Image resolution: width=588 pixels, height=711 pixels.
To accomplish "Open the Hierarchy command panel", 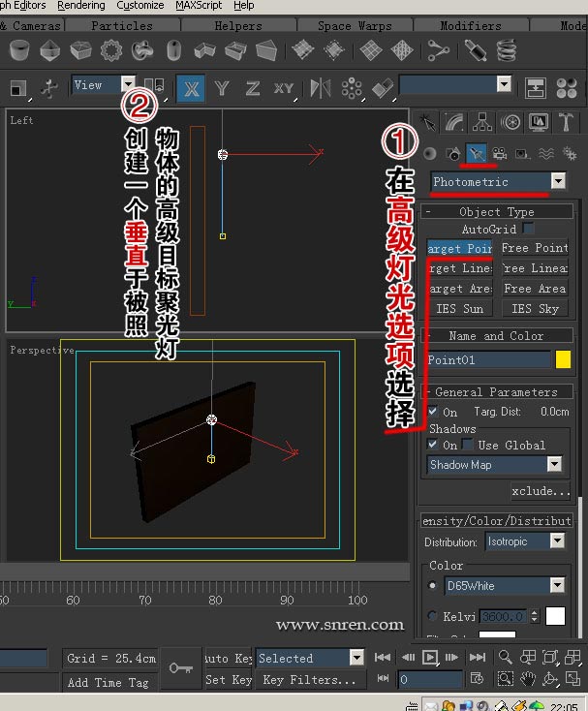I will point(482,122).
